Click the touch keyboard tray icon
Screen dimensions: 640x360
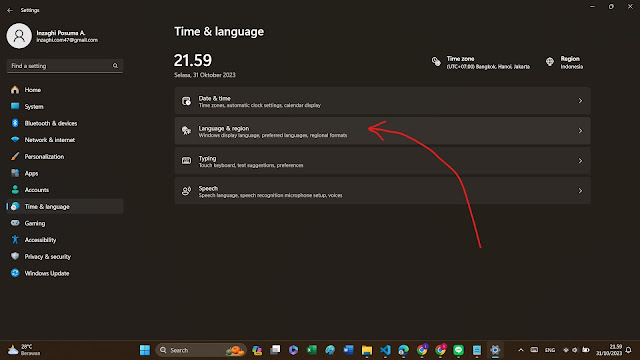[534, 350]
